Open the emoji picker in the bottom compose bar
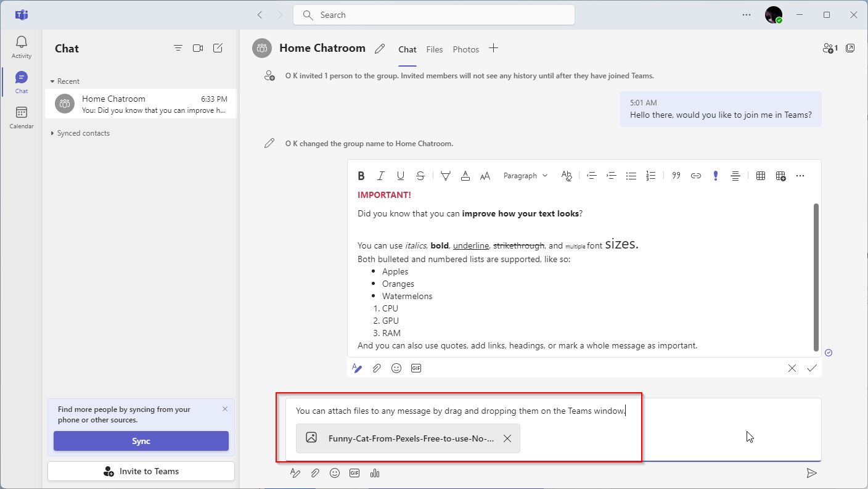 coord(335,473)
